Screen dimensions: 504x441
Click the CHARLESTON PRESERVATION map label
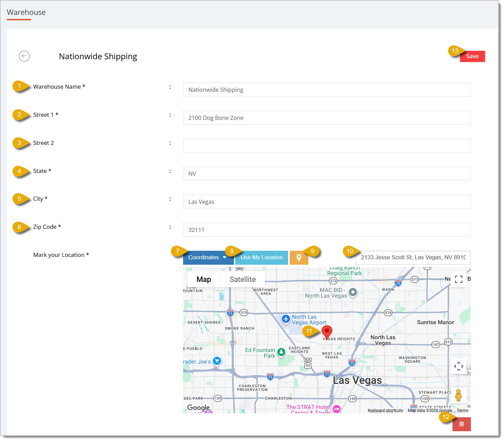tap(253, 388)
